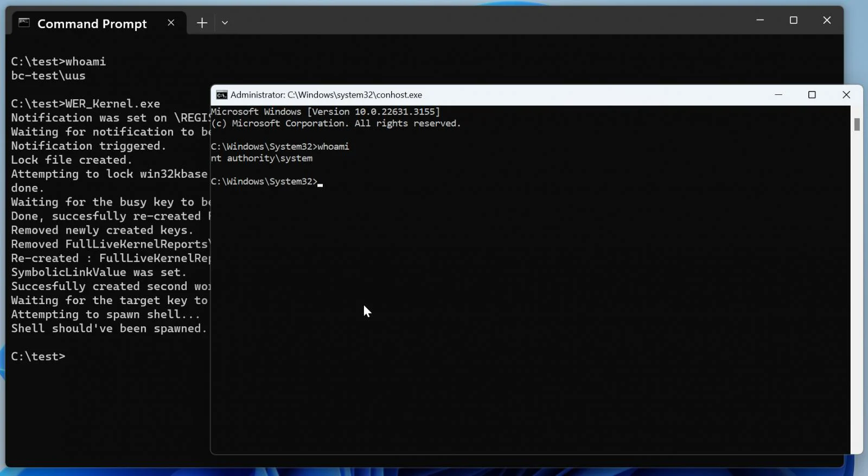Click the empty C:\Windows\System32> prompt line
This screenshot has height=476, width=868.
click(x=267, y=182)
